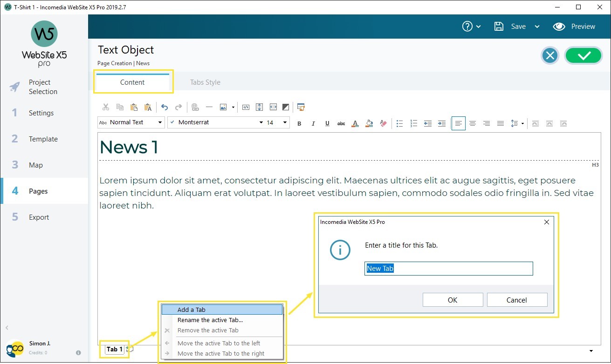Click the credits info icon
Viewport: 611px width, 364px height.
click(x=78, y=353)
